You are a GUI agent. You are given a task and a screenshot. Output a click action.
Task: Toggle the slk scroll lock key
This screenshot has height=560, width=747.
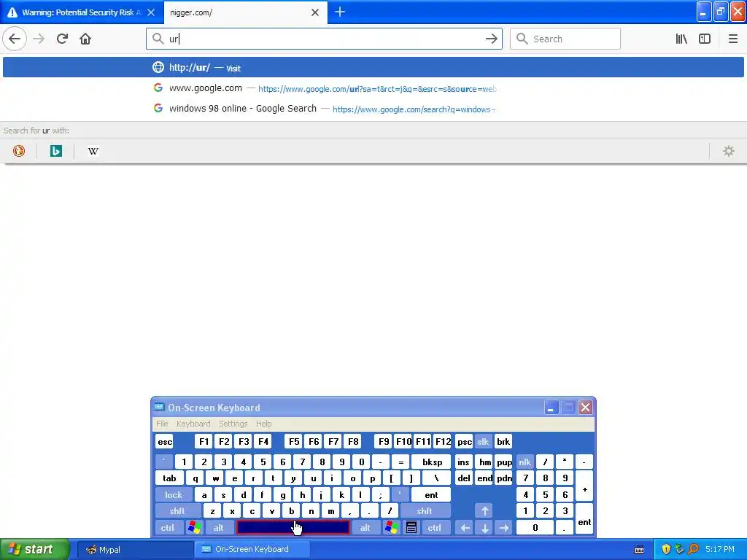(483, 441)
